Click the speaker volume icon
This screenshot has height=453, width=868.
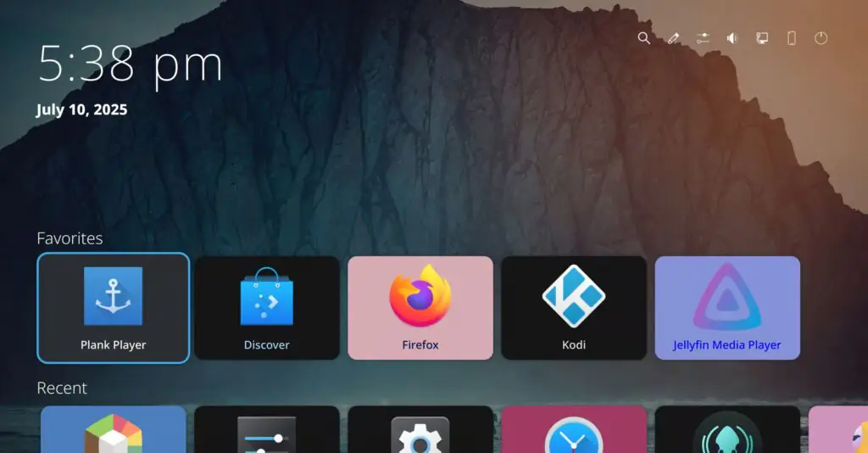pyautogui.click(x=732, y=38)
